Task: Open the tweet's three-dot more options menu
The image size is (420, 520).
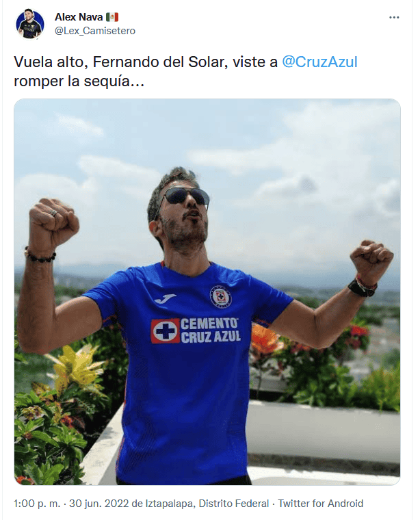Action: point(394,17)
